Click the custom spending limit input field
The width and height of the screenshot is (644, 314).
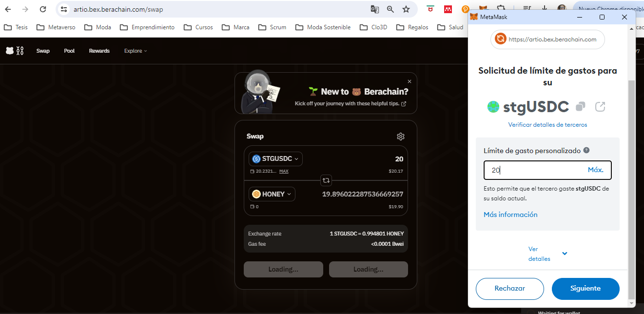click(547, 170)
